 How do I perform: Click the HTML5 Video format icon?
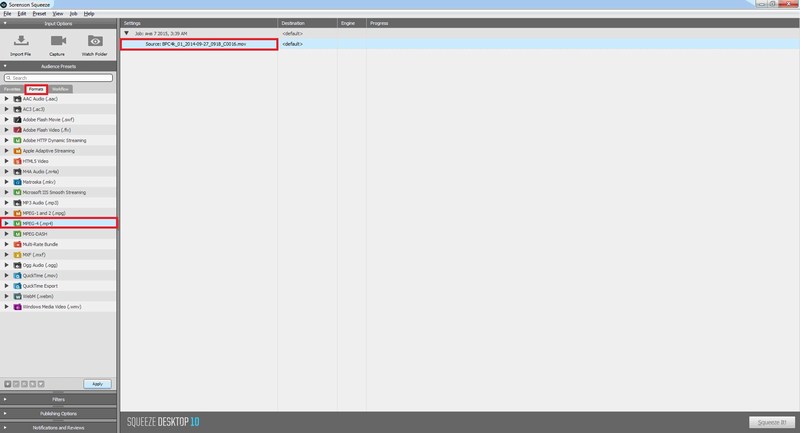coord(17,161)
